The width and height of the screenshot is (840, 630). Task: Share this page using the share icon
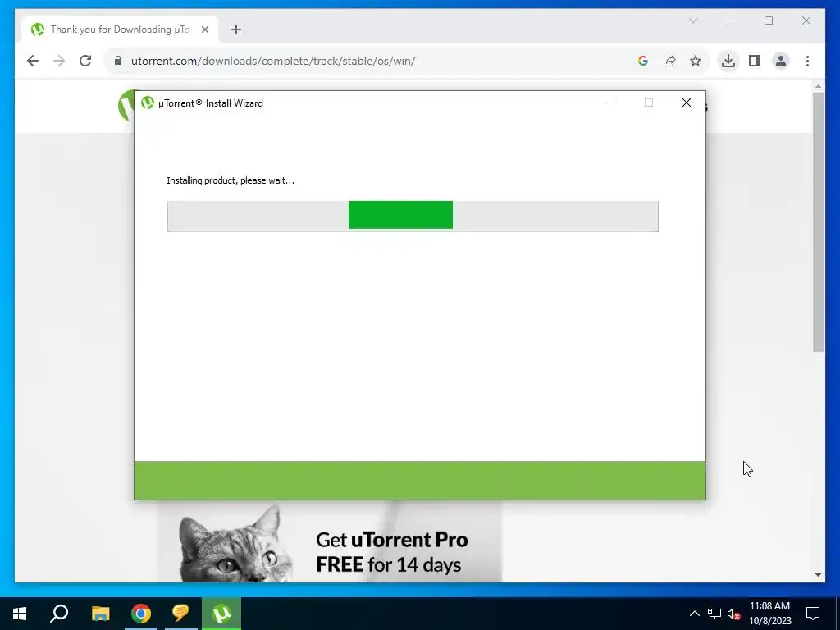click(669, 61)
